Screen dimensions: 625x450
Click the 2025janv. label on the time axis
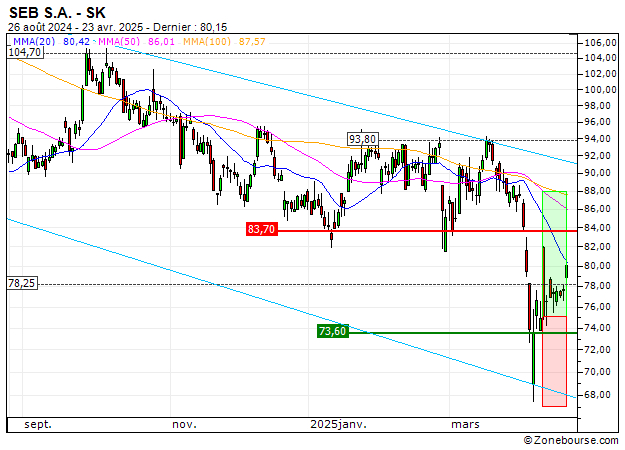pos(338,424)
